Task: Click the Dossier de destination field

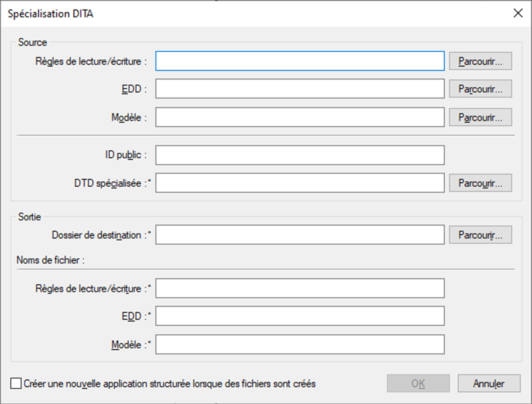Action: [x=300, y=235]
